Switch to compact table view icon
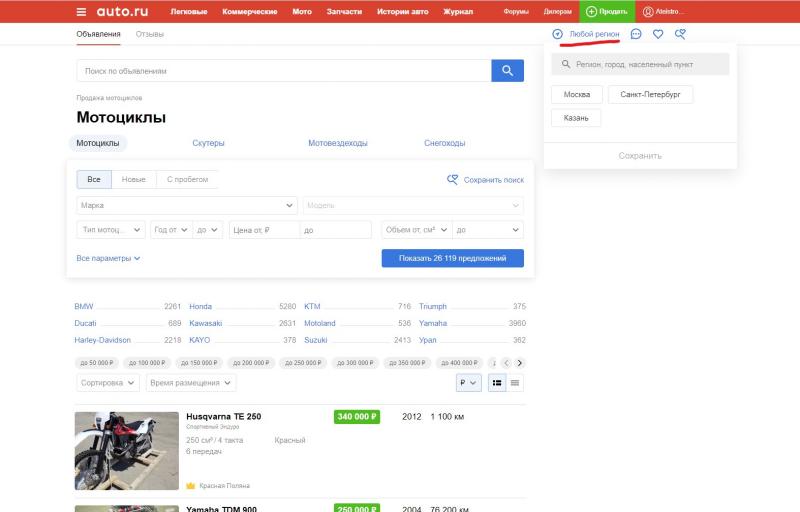800x512 pixels. (515, 382)
